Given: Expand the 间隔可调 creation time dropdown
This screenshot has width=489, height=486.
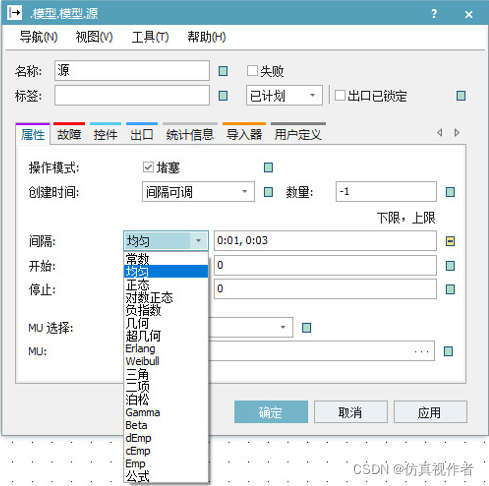Looking at the screenshot, I should [198, 192].
